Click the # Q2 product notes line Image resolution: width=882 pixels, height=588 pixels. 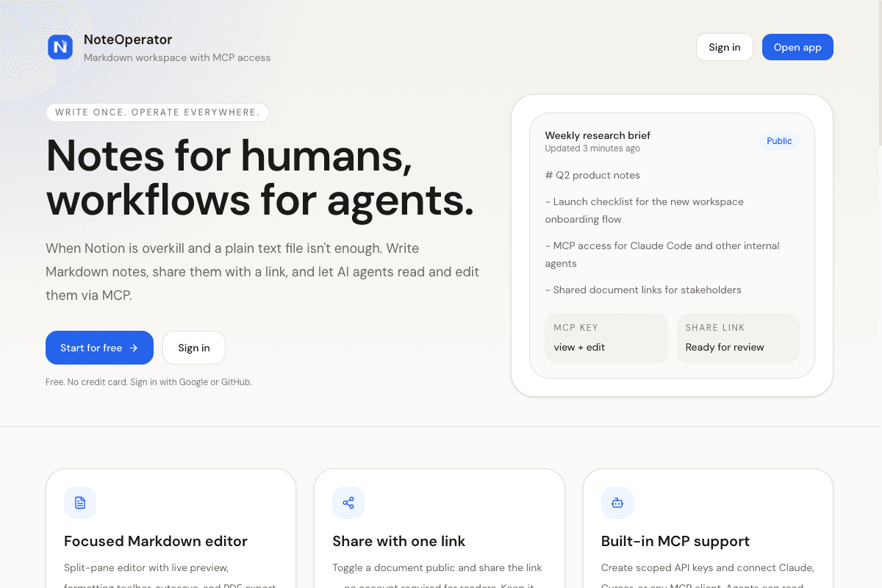(592, 175)
